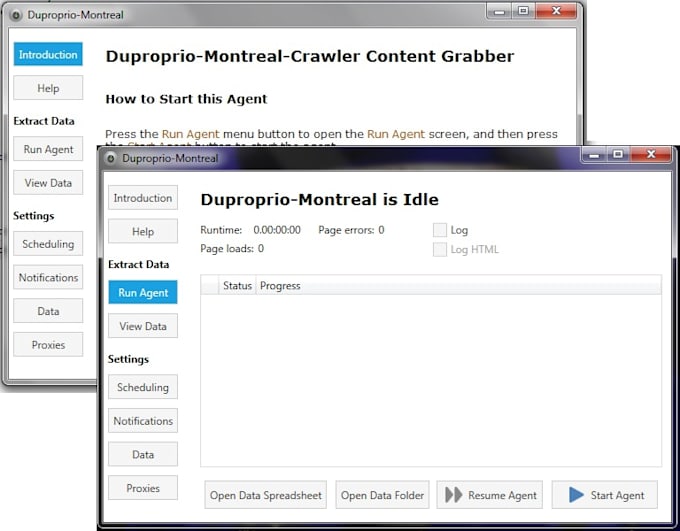The height and width of the screenshot is (531, 680).
Task: Click the 'Page errors: 0' text
Action: coord(351,230)
